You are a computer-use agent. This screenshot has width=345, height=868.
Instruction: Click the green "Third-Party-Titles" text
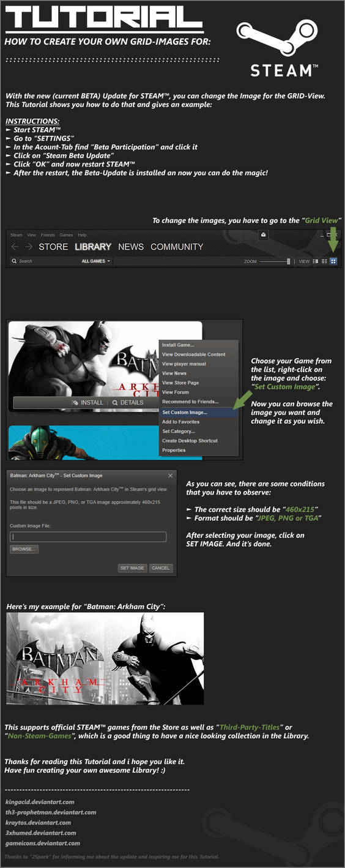click(x=250, y=727)
